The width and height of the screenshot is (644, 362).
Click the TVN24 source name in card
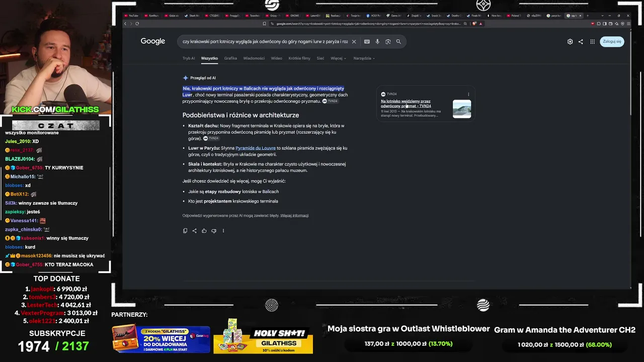click(x=391, y=94)
